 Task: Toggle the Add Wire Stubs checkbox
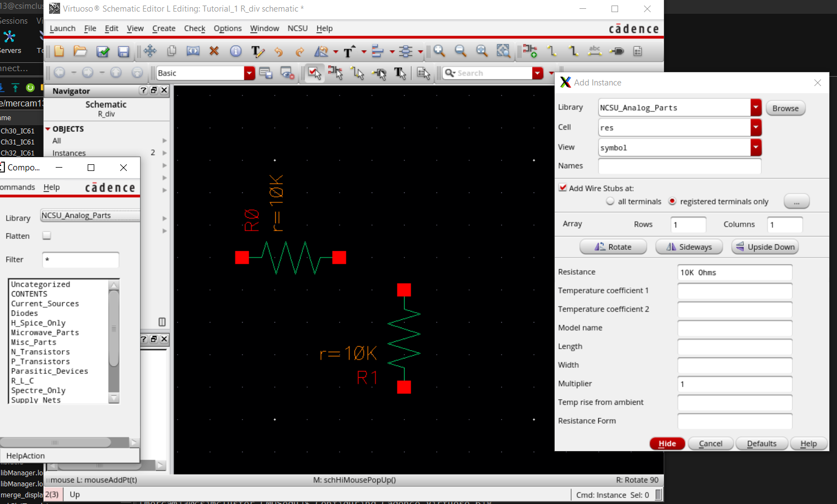point(562,187)
